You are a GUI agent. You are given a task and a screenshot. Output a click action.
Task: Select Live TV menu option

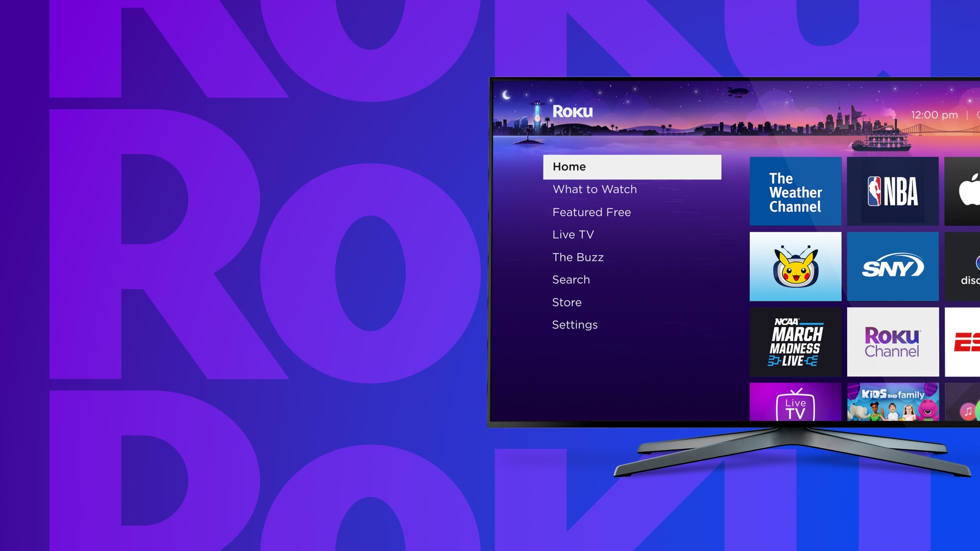coord(574,235)
